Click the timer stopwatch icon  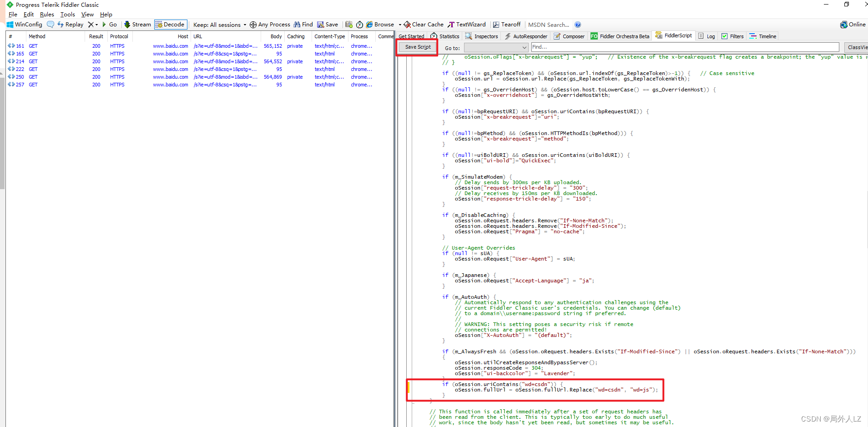(359, 25)
